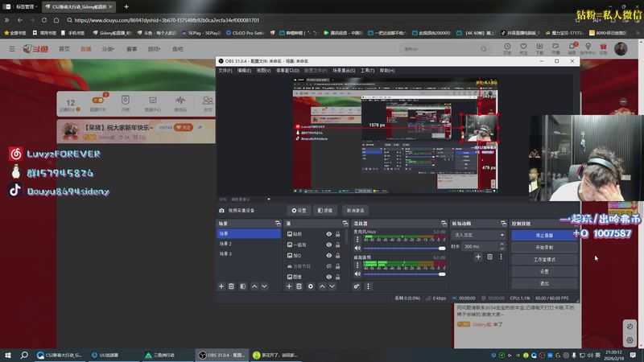Click settings button in Controls panel
This screenshot has height=362, width=644.
tap(544, 271)
